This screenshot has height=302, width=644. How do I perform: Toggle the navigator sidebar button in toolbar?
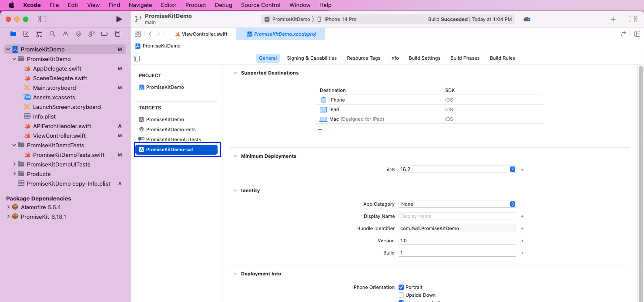(42, 19)
